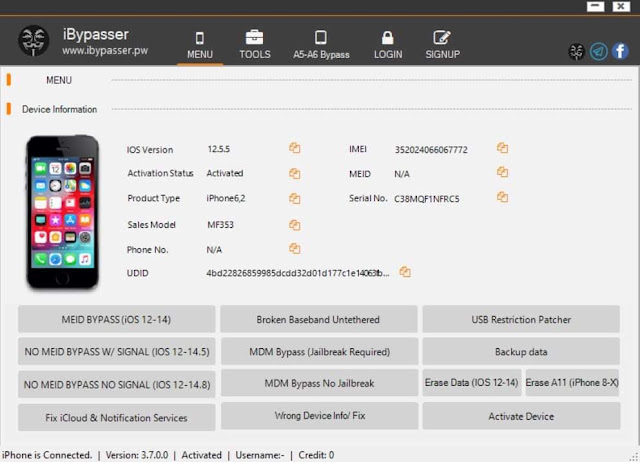The image size is (640, 462).
Task: Copy the Serial No. value
Action: tap(502, 198)
